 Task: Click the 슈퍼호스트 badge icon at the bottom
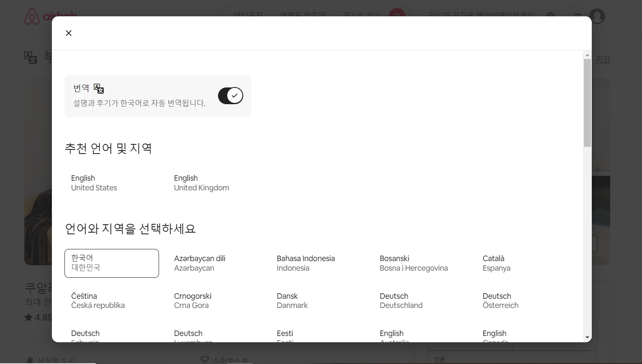click(x=205, y=359)
